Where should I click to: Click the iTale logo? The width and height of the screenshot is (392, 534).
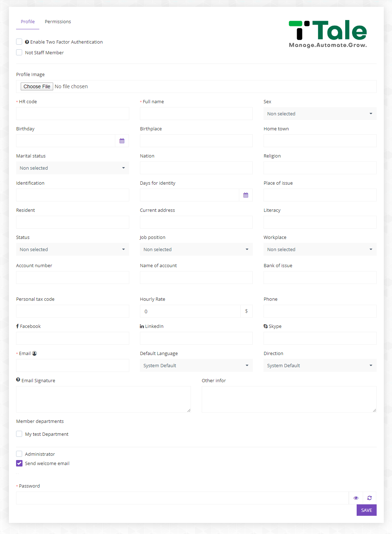(328, 34)
